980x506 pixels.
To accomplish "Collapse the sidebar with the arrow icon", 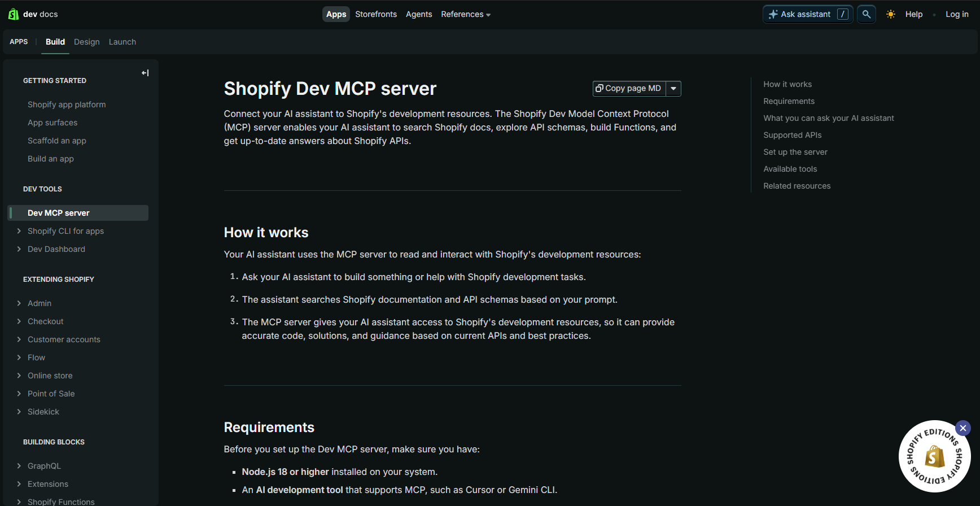I will tap(145, 73).
